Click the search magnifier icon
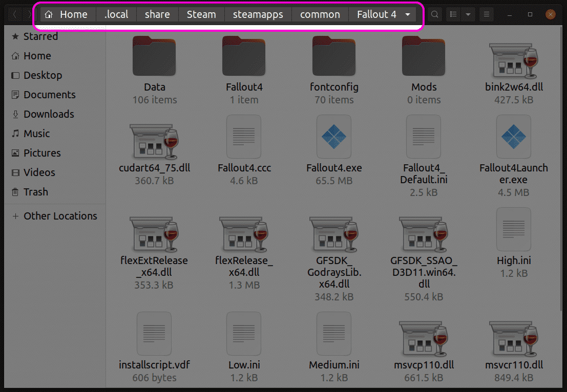The image size is (567, 392). coord(435,14)
